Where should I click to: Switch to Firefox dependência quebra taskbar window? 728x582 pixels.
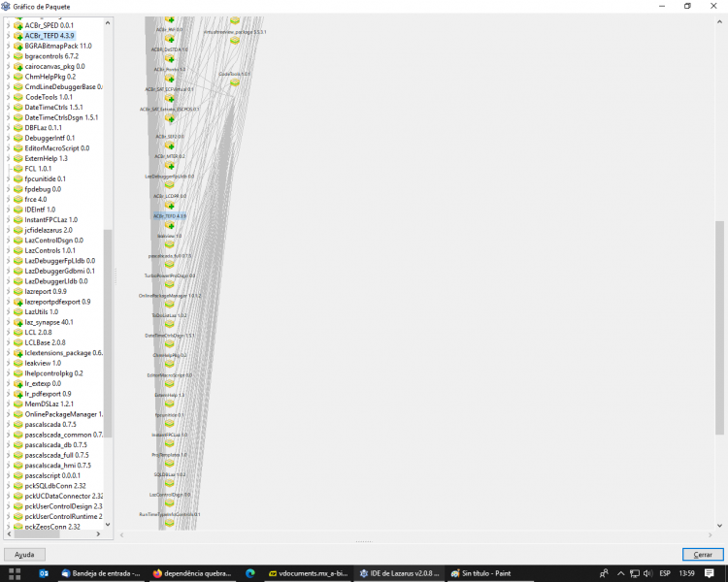(x=192, y=573)
